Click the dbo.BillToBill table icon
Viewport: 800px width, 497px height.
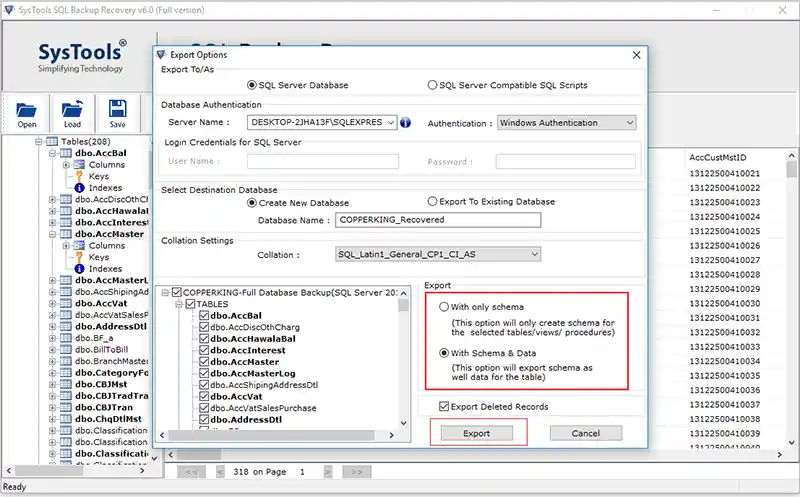pos(66,350)
